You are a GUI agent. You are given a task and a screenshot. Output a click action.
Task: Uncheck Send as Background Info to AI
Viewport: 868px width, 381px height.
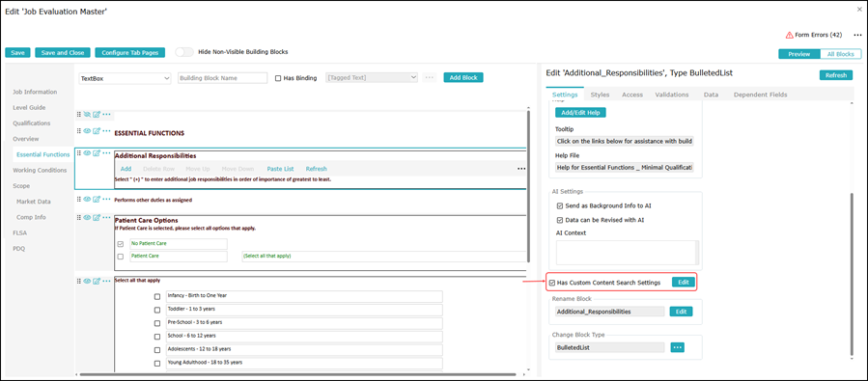[x=560, y=205]
